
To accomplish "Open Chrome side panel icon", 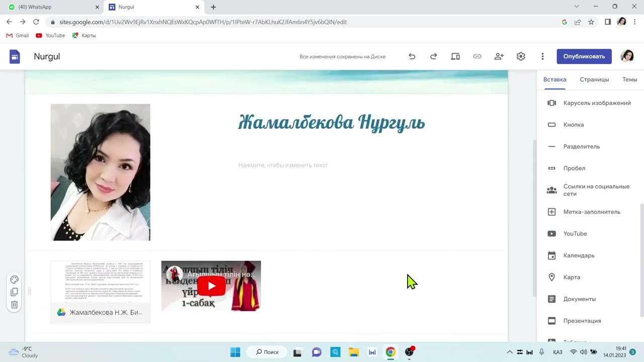I will point(608,22).
